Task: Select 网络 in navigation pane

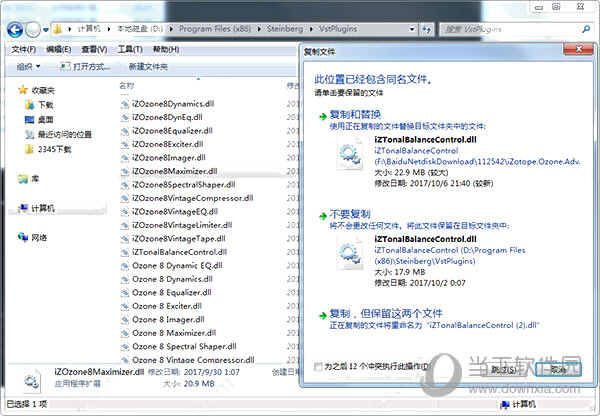Action: 32,238
